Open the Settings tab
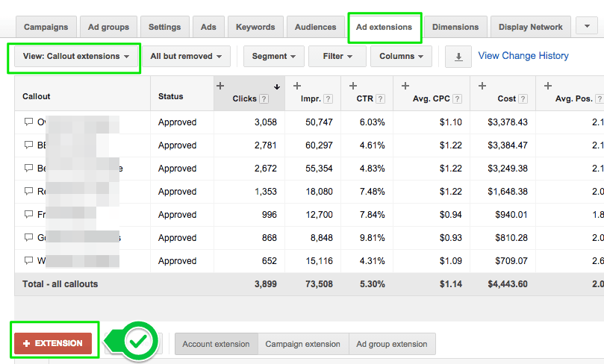604x364 pixels. point(164,27)
